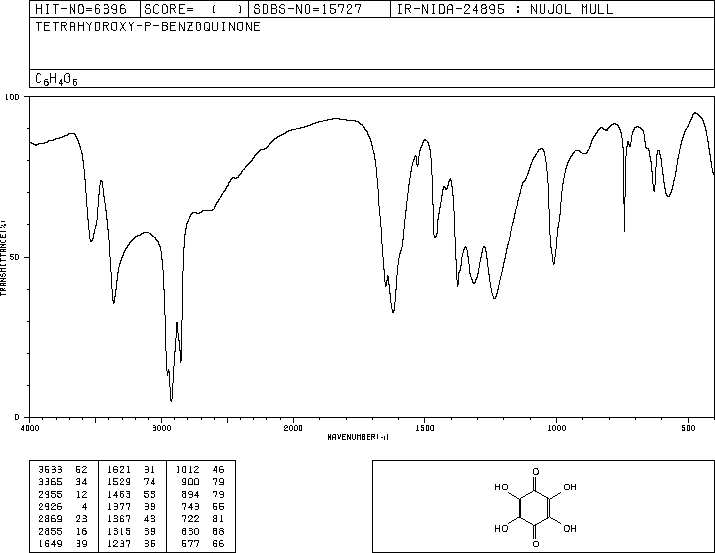Click the upper-right OH group in structure
Image resolution: width=715 pixels, height=553 pixels.
point(570,487)
